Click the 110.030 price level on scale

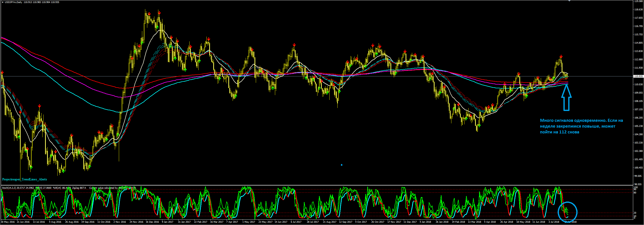[639, 85]
